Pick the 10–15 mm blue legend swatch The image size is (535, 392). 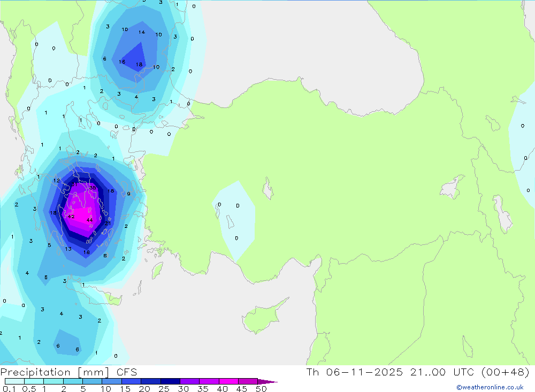coord(112,381)
